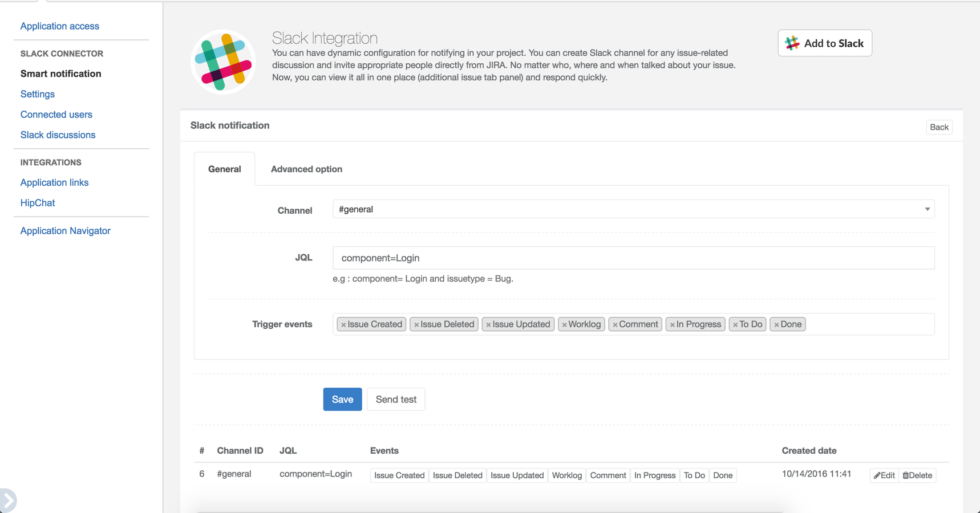980x513 pixels.
Task: Edit the #general notification row
Action: tap(884, 475)
